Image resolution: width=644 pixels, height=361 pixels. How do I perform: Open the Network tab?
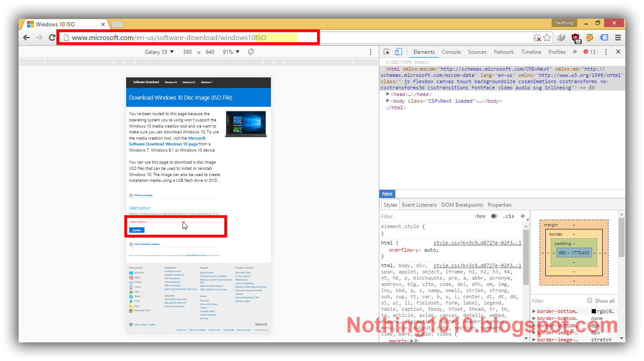pyautogui.click(x=504, y=52)
